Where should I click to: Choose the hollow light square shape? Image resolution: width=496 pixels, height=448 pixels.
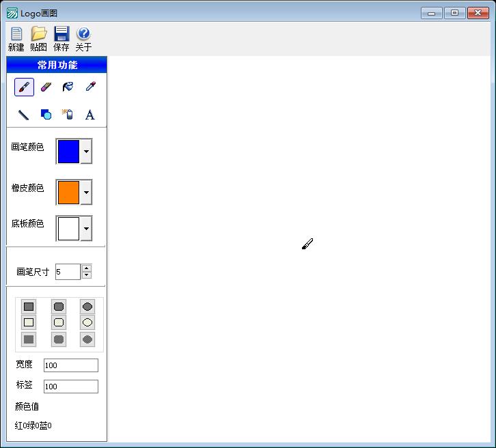click(x=29, y=322)
